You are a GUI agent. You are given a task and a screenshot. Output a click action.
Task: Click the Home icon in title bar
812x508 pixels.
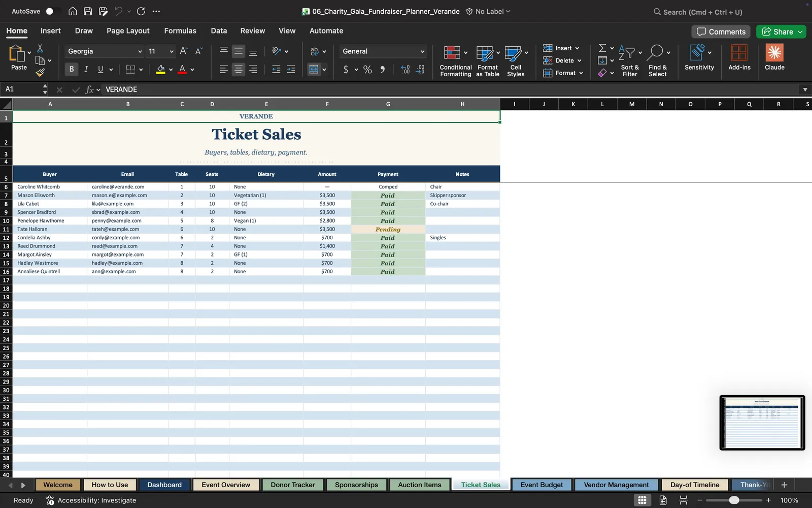coord(73,11)
